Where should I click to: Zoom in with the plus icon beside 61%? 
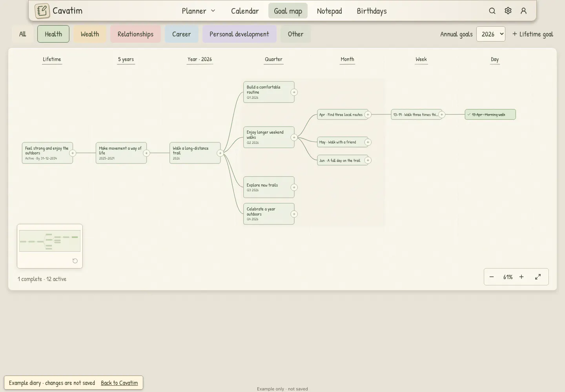tap(521, 277)
